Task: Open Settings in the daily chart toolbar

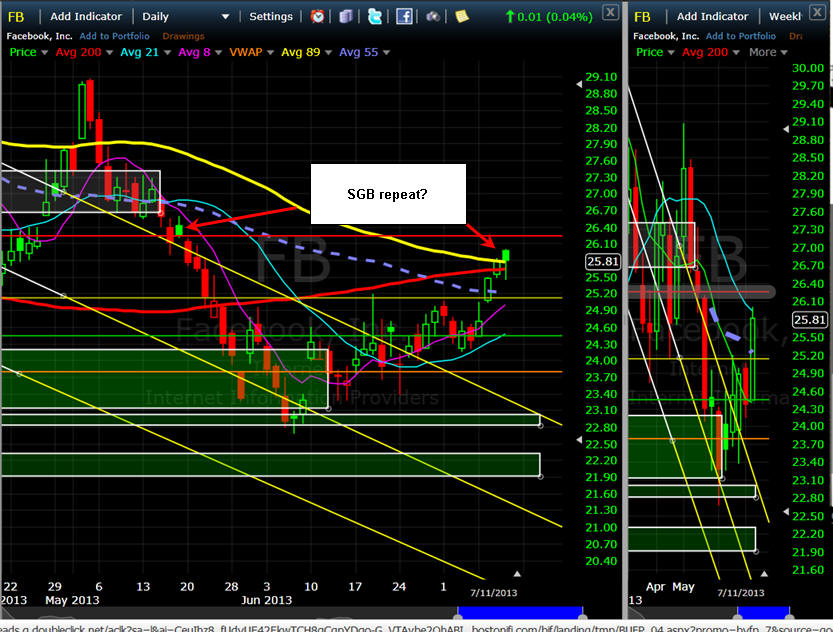Action: click(x=271, y=16)
